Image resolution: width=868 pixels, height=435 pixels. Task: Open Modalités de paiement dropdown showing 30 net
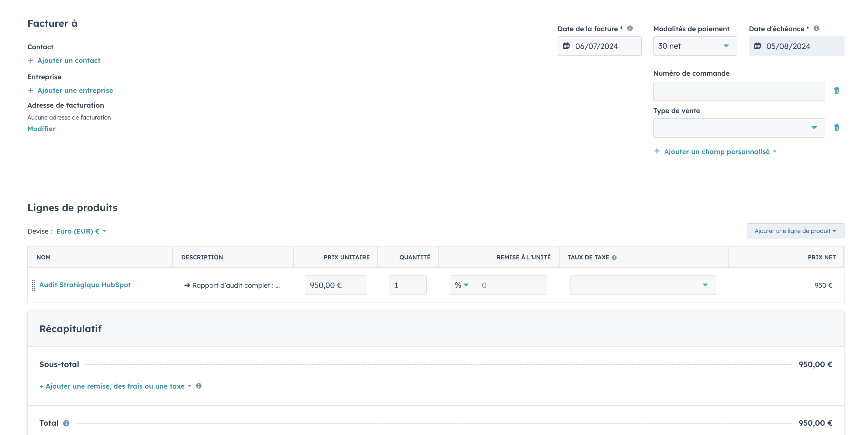695,46
